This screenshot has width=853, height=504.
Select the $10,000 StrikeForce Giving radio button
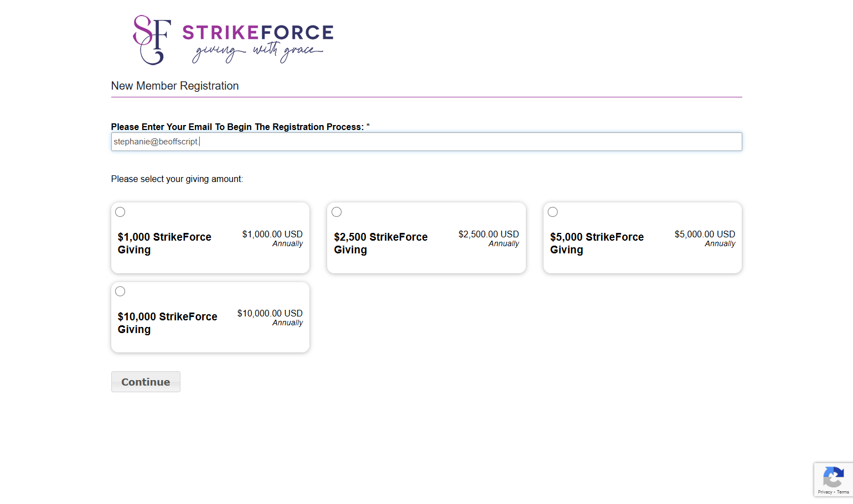[120, 292]
